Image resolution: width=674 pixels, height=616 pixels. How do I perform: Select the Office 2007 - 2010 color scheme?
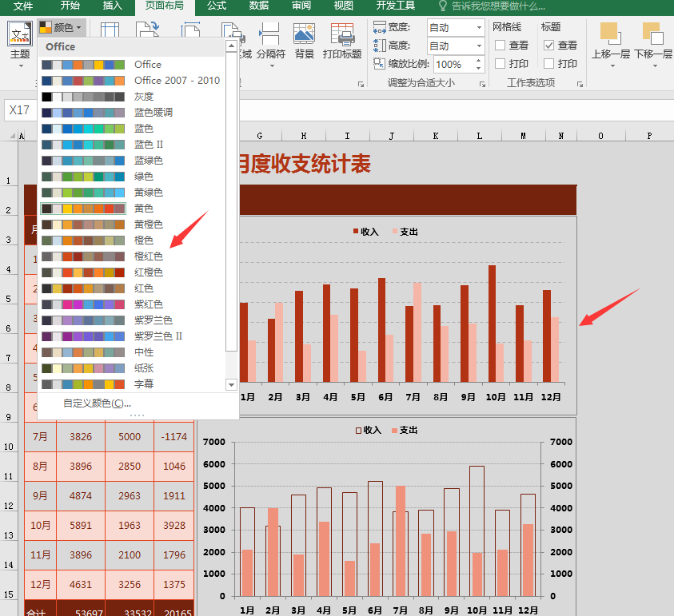click(x=132, y=81)
